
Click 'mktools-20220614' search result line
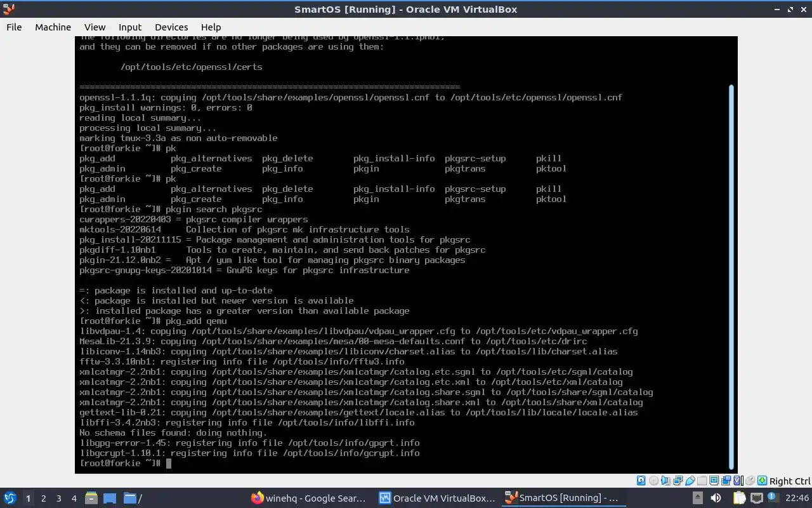244,229
